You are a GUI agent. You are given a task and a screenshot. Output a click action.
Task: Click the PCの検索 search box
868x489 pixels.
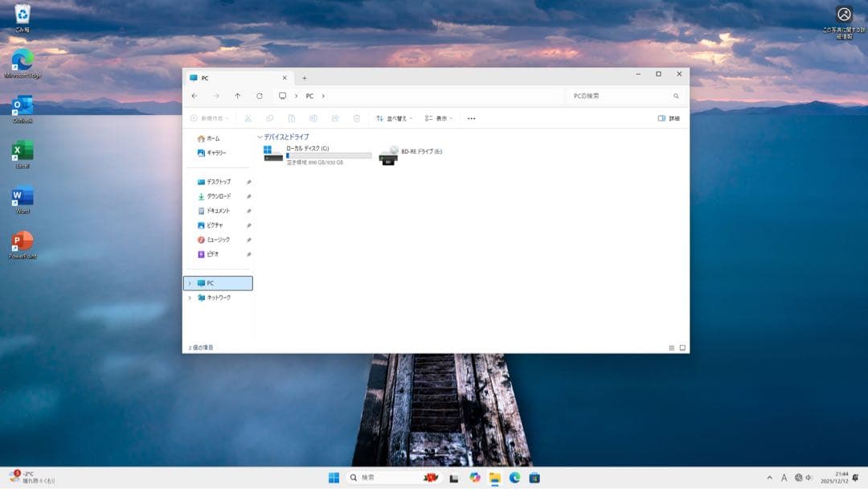point(619,96)
